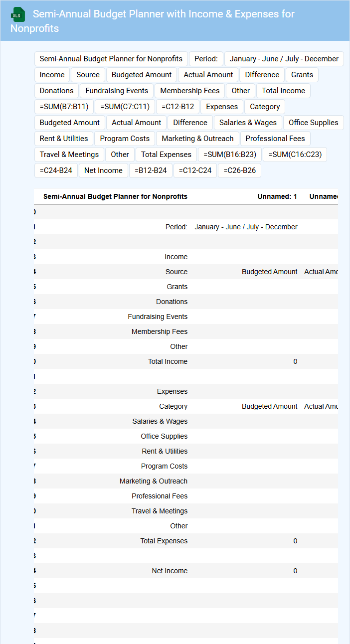
Task: Click the 'Travel & Meetings' table row
Action: 186,511
